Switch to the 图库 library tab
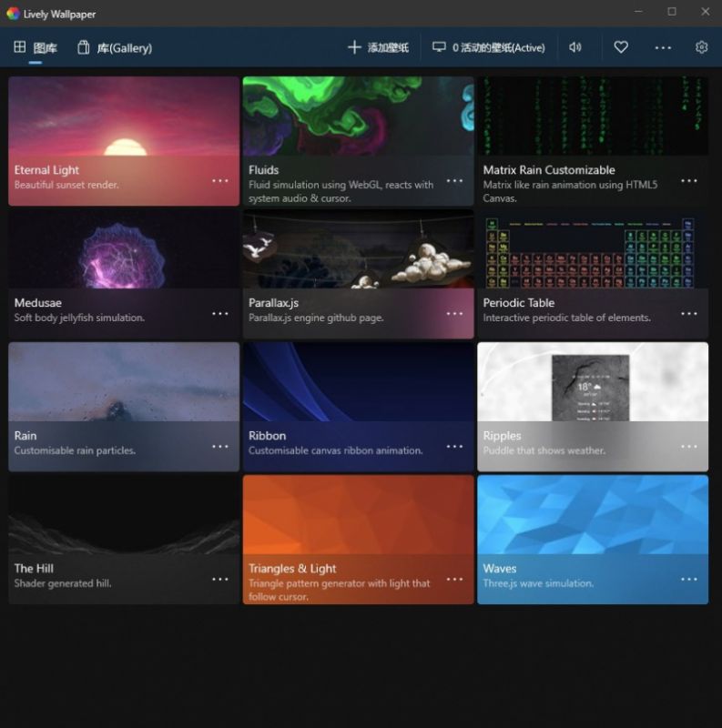Viewport: 722px width, 728px height. click(x=36, y=47)
